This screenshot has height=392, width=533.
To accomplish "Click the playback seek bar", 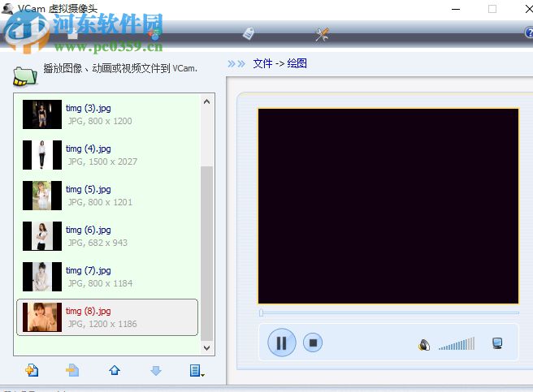I will pos(388,312).
